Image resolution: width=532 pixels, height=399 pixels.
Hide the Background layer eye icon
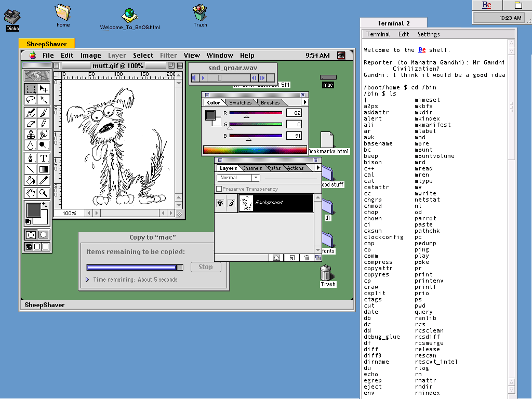(x=220, y=203)
